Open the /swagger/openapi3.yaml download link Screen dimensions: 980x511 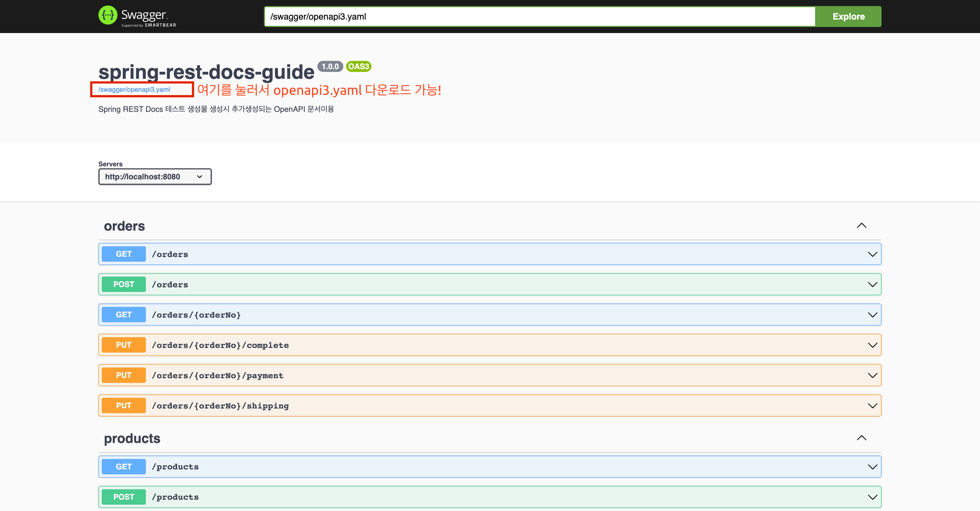pyautogui.click(x=134, y=90)
